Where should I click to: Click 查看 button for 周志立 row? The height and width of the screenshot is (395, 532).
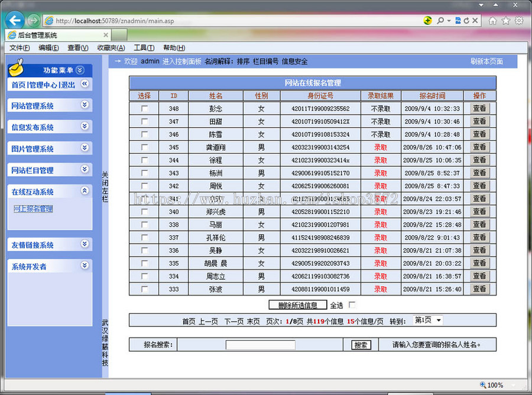coord(480,276)
